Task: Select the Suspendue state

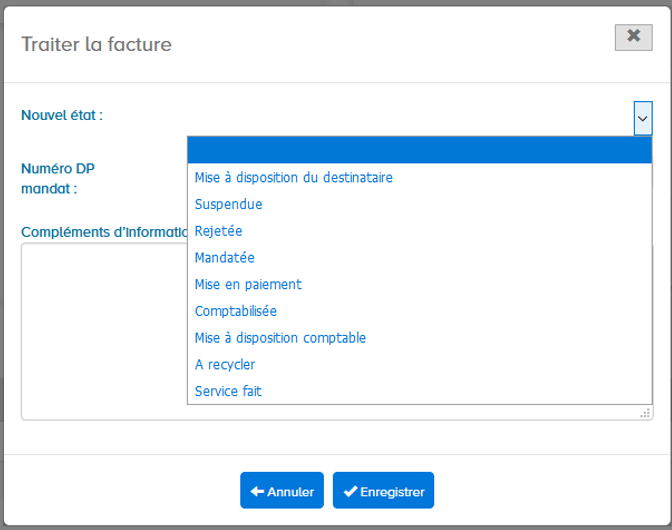Action: (420, 204)
